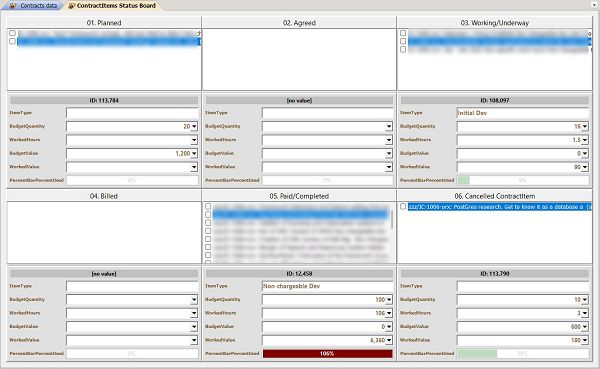
Task: Click the red 106% percent used bar
Action: (x=328, y=354)
